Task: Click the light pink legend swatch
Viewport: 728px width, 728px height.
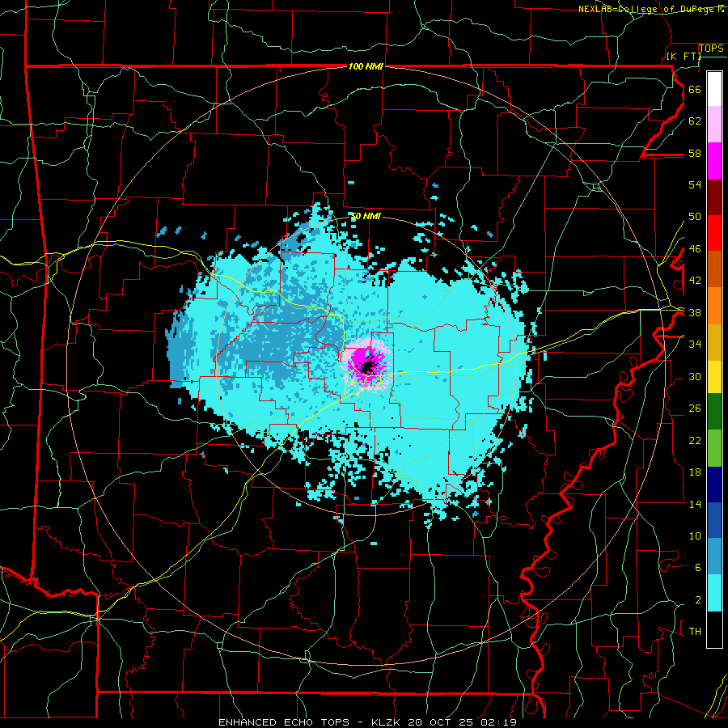Action: (x=714, y=125)
